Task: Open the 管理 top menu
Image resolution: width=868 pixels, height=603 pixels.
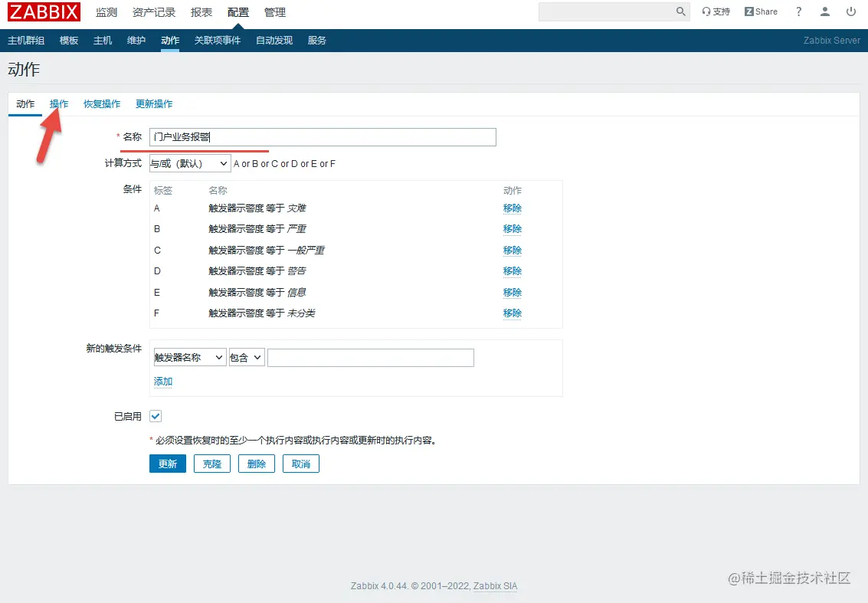Action: click(274, 12)
